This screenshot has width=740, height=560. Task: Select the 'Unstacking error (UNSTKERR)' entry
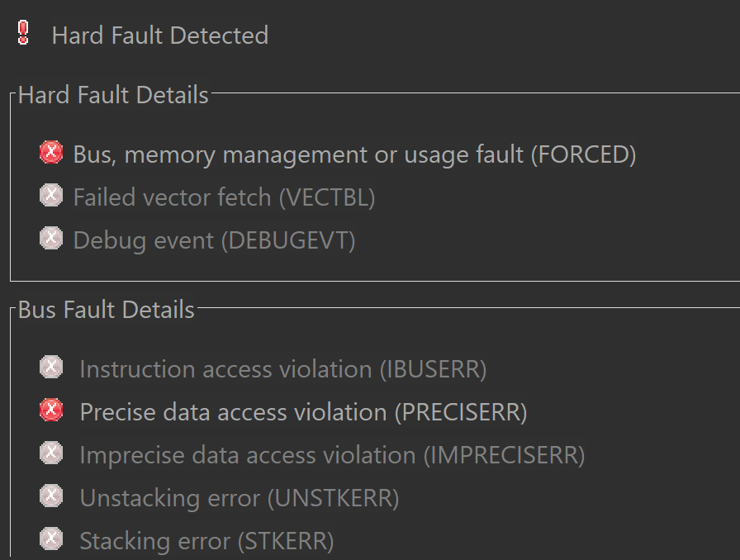(239, 498)
